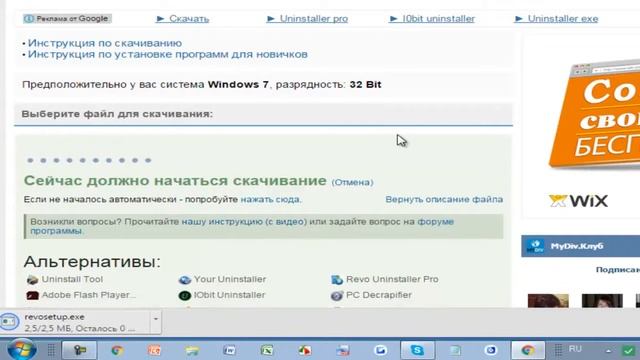Screen dimensions: 640x360
Task: Click нажать сюда to start download manually
Action: (270, 200)
